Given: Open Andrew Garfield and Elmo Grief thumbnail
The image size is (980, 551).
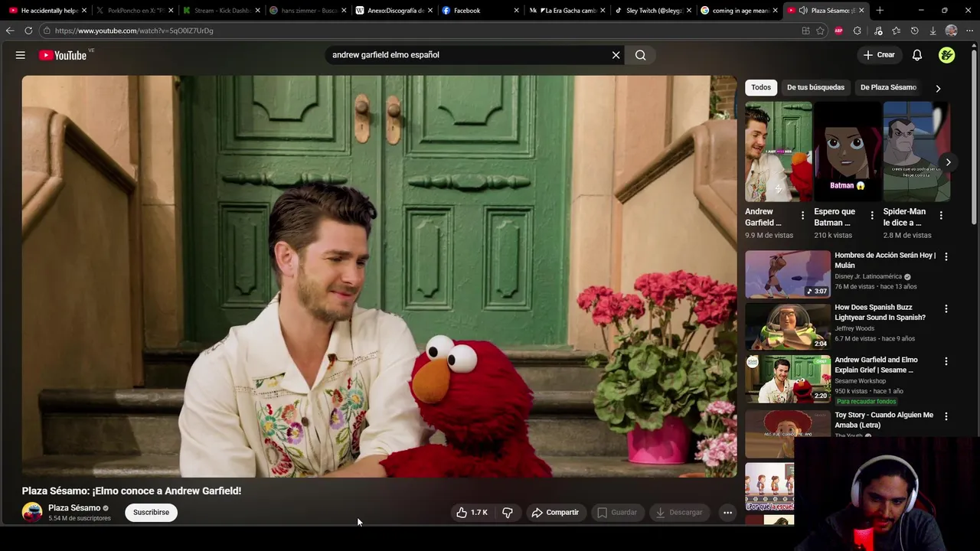Looking at the screenshot, I should 788,379.
